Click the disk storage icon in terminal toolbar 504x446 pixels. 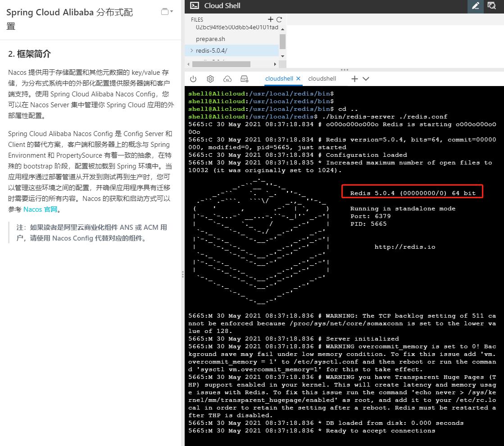tap(245, 79)
